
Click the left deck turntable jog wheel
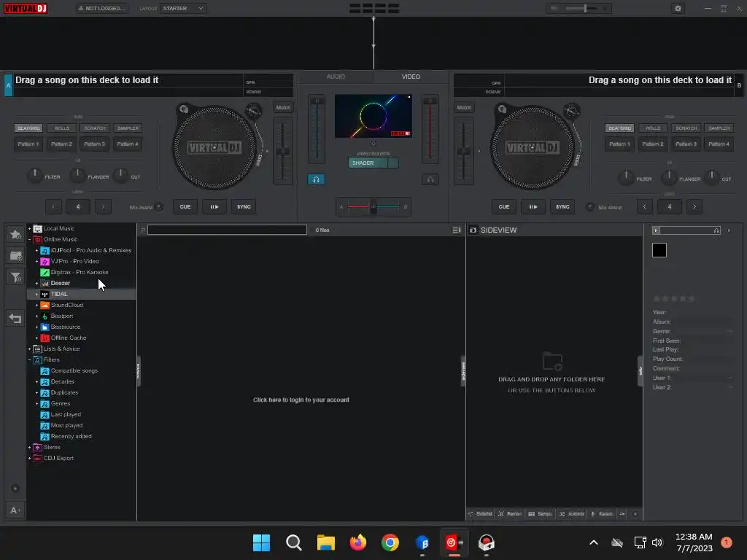pos(214,147)
